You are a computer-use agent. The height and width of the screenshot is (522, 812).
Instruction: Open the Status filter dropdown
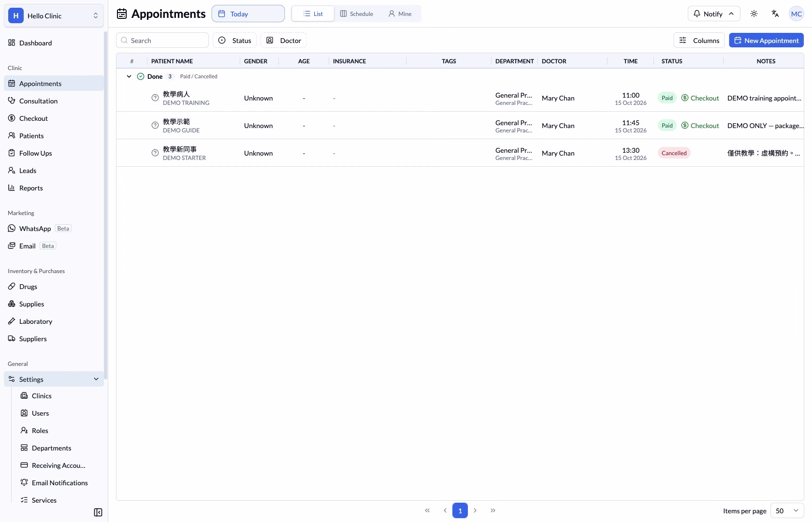[x=234, y=41]
